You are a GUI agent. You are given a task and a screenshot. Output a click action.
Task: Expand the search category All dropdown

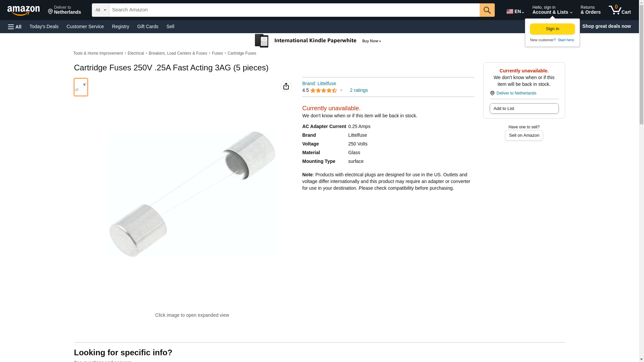point(101,10)
